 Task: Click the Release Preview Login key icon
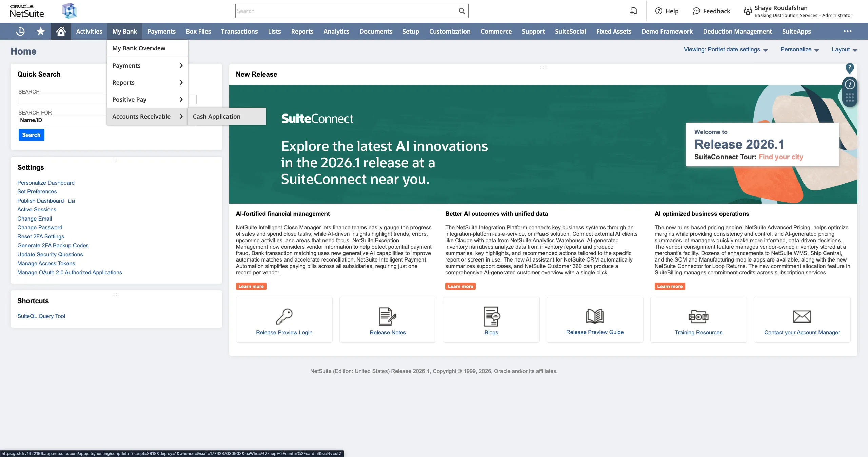[284, 316]
